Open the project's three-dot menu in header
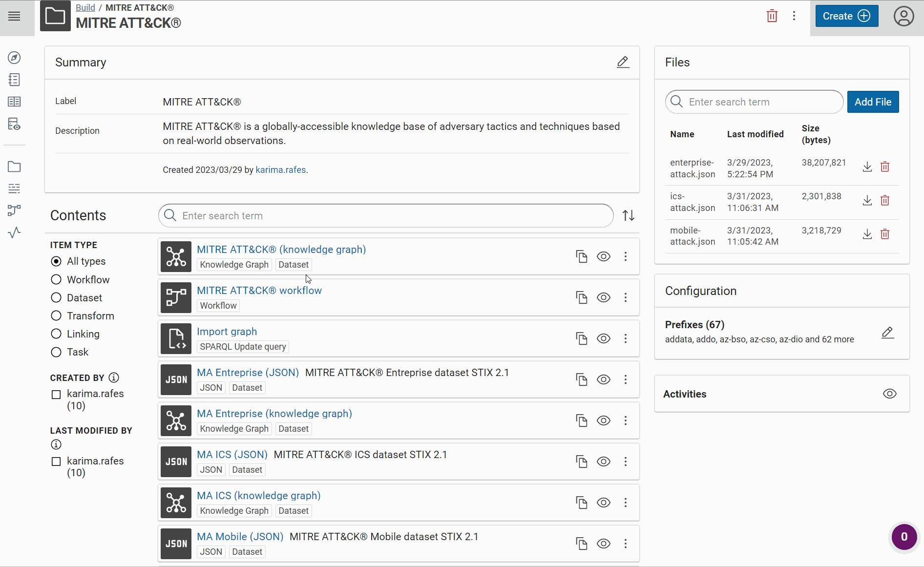 point(794,16)
